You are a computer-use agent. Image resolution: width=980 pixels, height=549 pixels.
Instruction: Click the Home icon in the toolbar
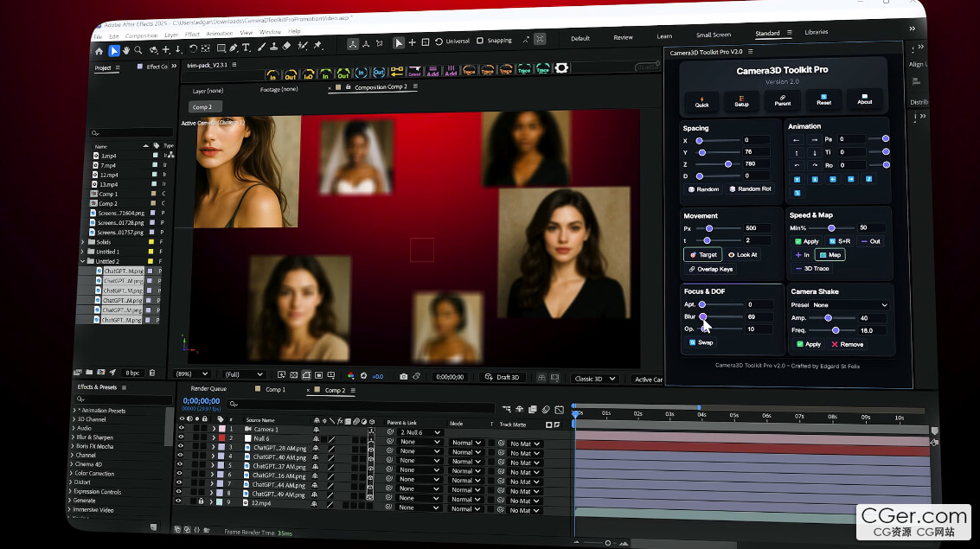pos(99,50)
